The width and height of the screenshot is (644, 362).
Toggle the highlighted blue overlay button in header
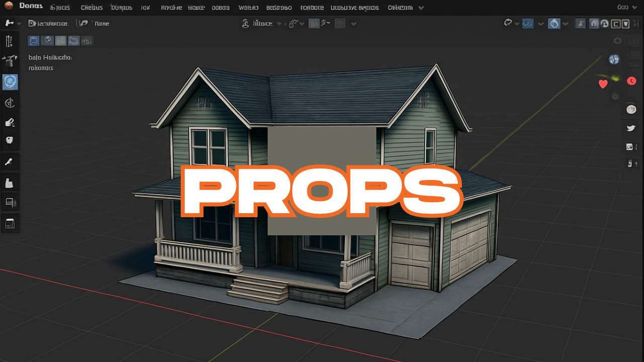pyautogui.click(x=528, y=24)
